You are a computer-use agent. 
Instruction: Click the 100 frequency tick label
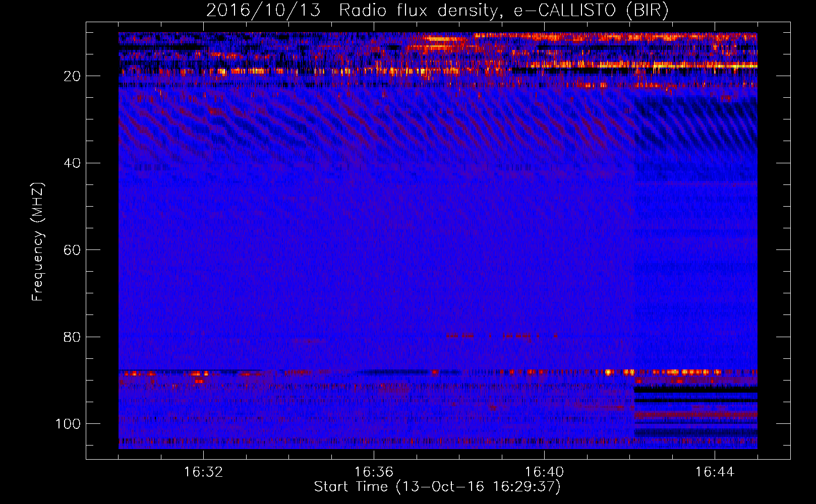(x=68, y=424)
